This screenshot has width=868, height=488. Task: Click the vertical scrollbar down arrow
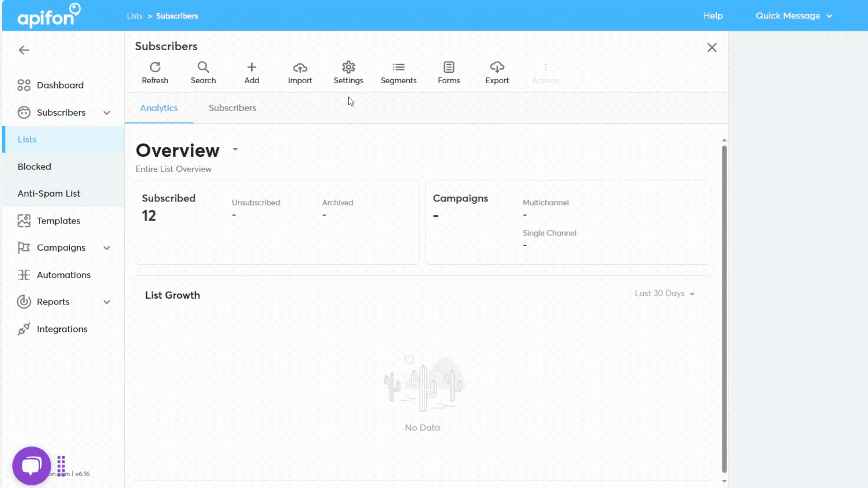(724, 481)
